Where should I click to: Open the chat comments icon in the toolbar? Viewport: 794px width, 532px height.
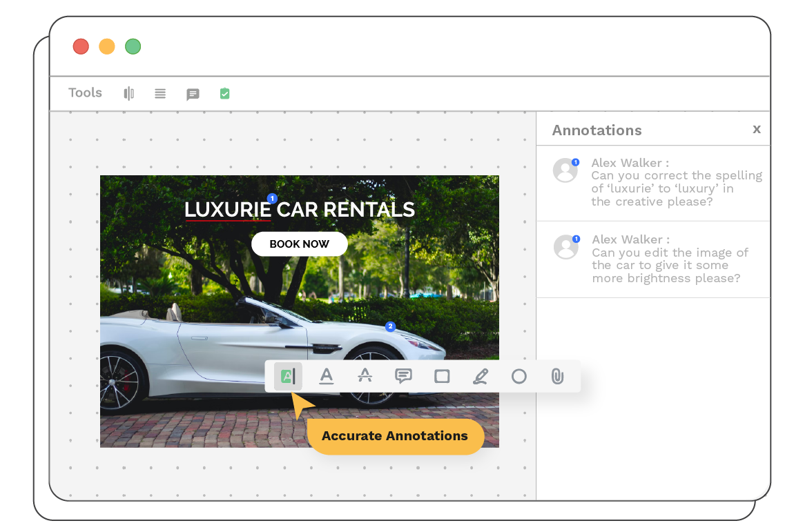coord(193,94)
